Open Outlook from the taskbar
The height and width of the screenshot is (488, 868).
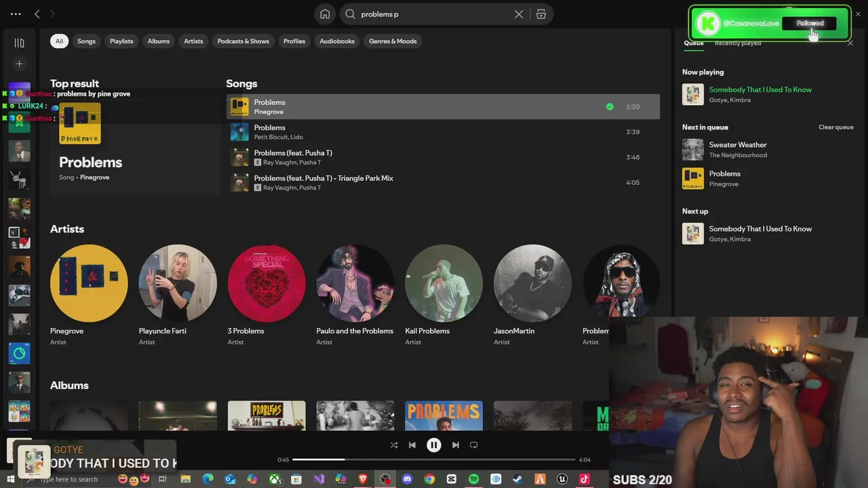(230, 479)
